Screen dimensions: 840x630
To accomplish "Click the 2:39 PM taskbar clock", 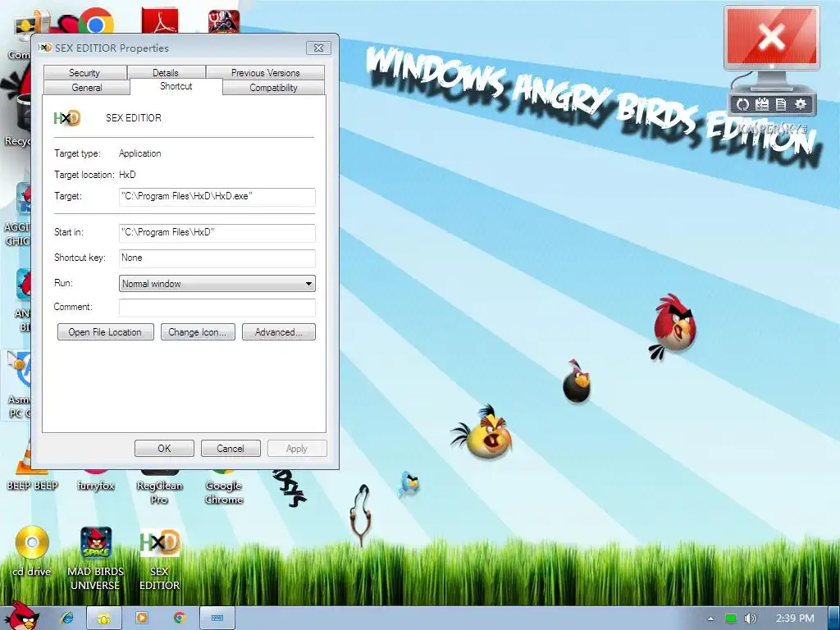I will pyautogui.click(x=795, y=619).
